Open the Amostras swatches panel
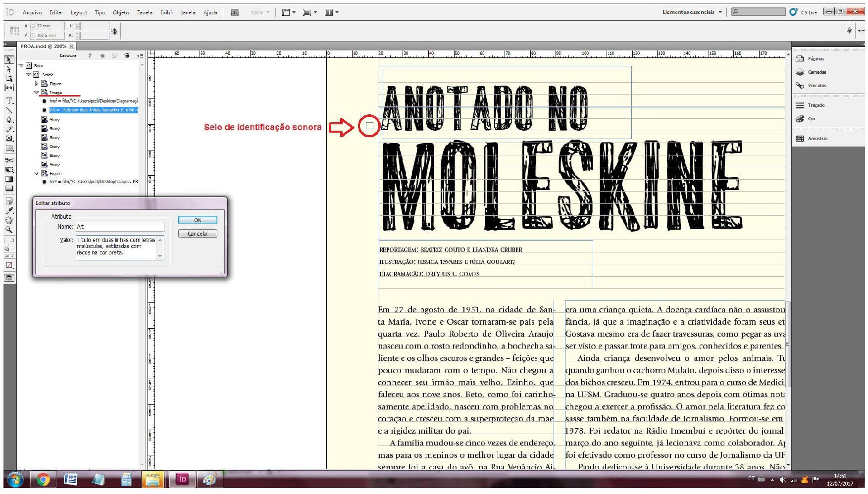The width and height of the screenshot is (868, 494). (x=817, y=139)
